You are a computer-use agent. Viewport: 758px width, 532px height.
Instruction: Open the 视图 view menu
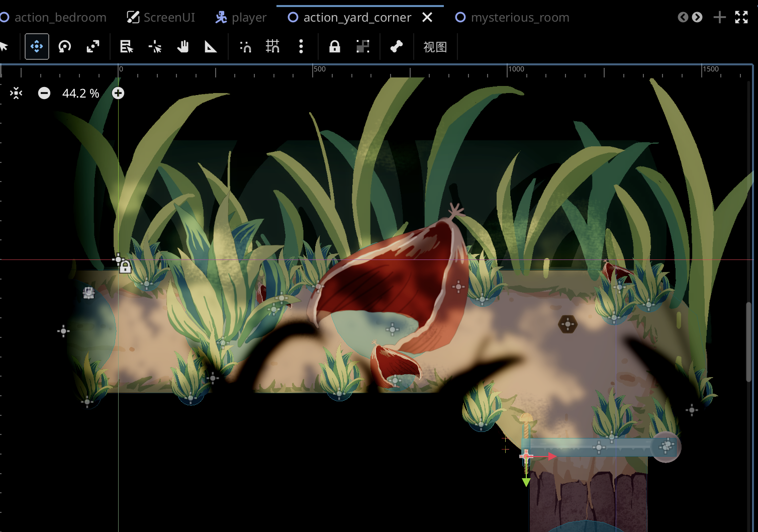(435, 47)
